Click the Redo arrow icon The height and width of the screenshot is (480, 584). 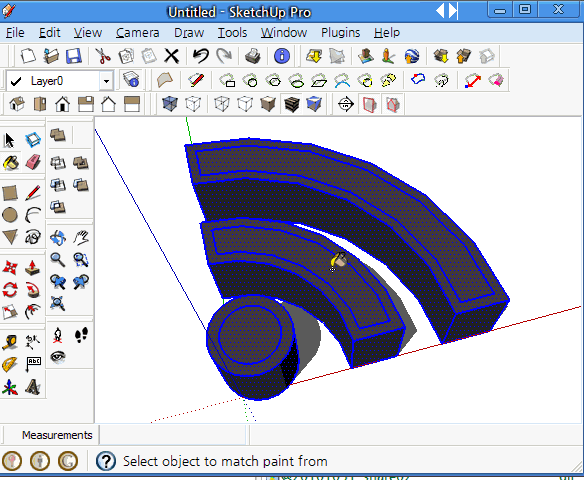pyautogui.click(x=224, y=56)
